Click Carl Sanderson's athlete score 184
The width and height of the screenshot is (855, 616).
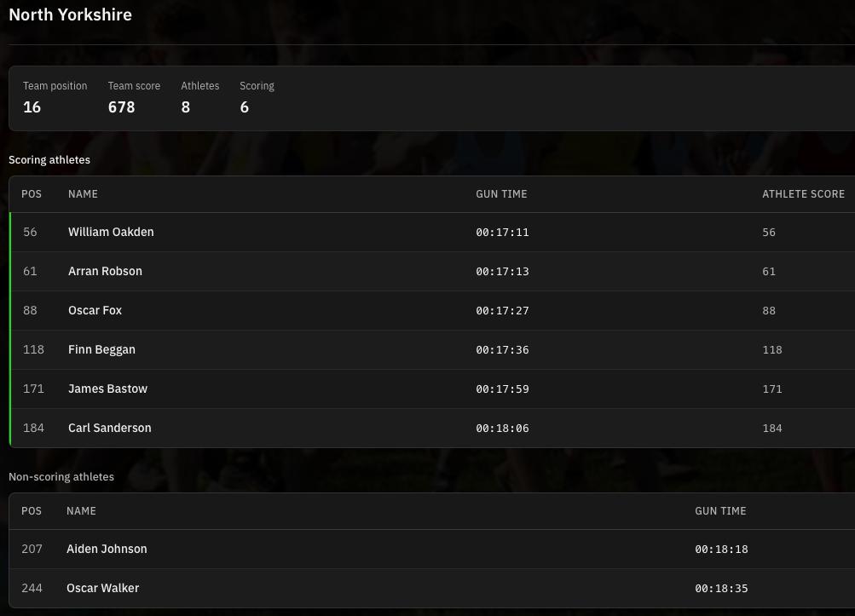(771, 428)
